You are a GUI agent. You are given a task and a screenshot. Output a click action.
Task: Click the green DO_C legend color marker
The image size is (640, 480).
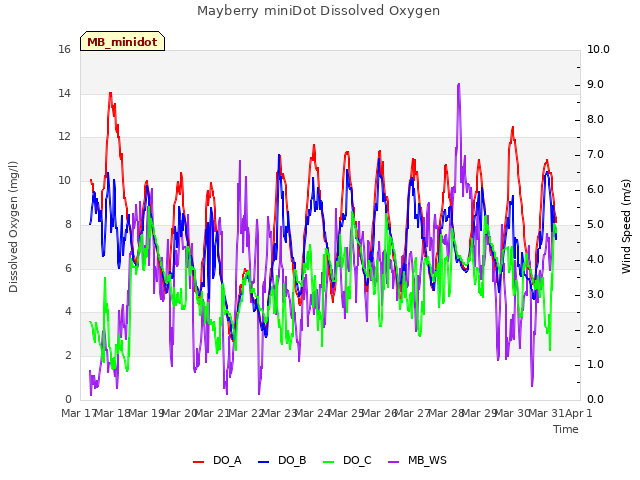pos(328,462)
